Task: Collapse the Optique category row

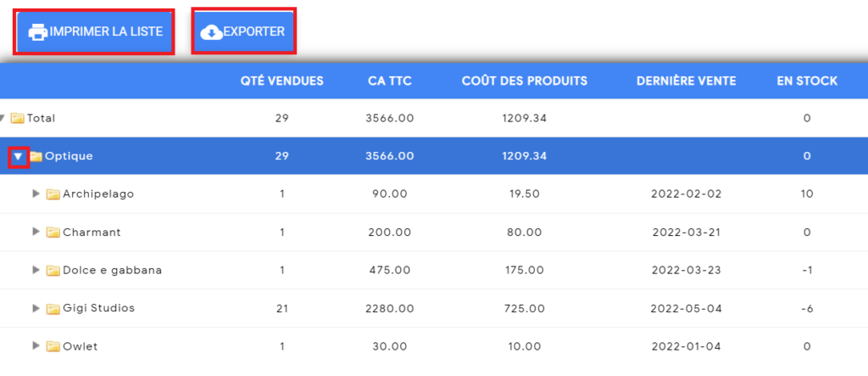Action: [x=19, y=157]
